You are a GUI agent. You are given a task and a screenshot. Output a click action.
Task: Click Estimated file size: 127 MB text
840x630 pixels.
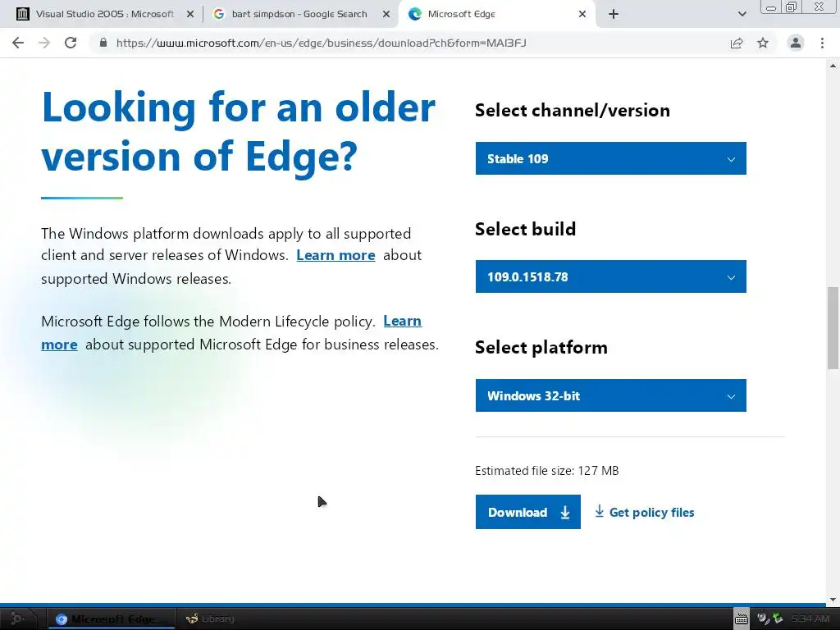[x=547, y=470]
